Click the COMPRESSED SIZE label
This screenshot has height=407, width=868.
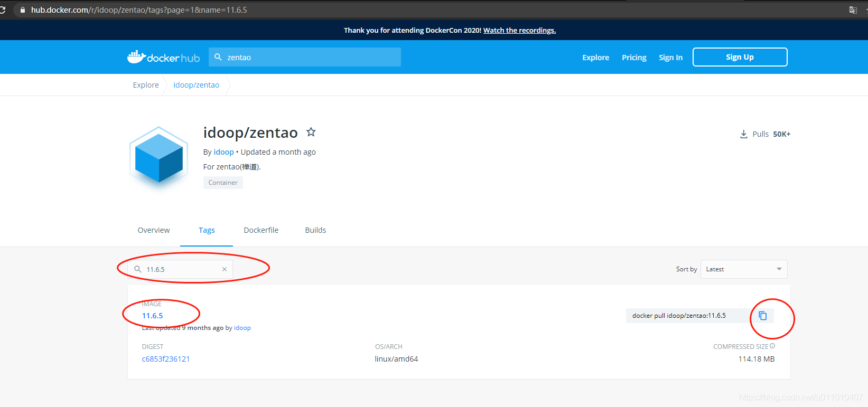click(x=741, y=347)
